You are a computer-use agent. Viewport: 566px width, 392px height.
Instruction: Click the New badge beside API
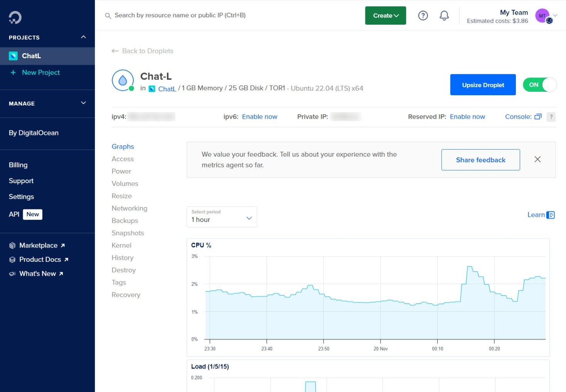pyautogui.click(x=33, y=214)
